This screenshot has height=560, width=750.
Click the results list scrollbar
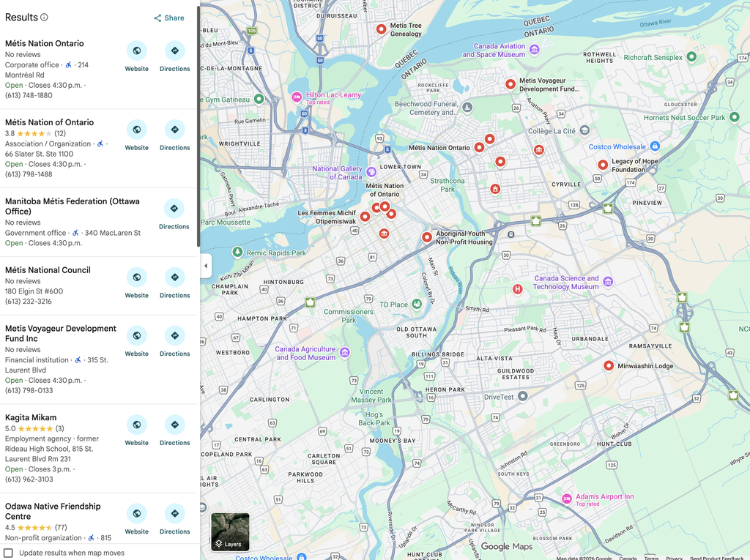click(x=198, y=127)
